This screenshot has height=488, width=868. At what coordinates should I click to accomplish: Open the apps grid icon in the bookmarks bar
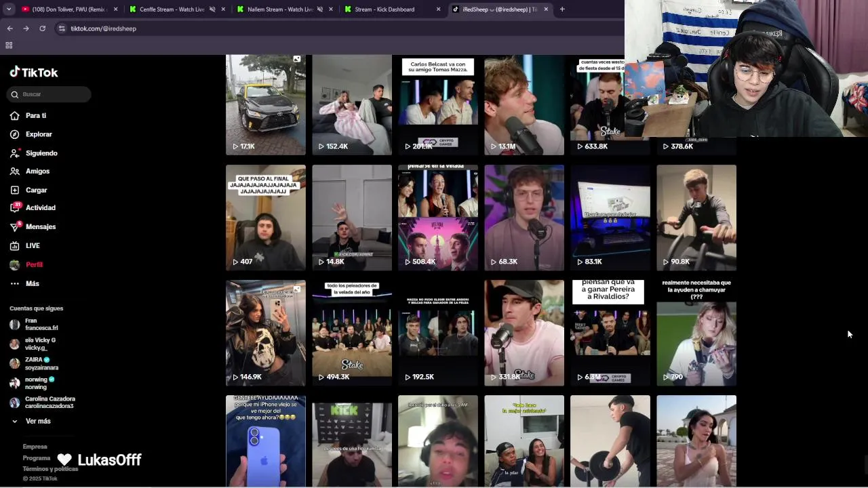(x=9, y=45)
